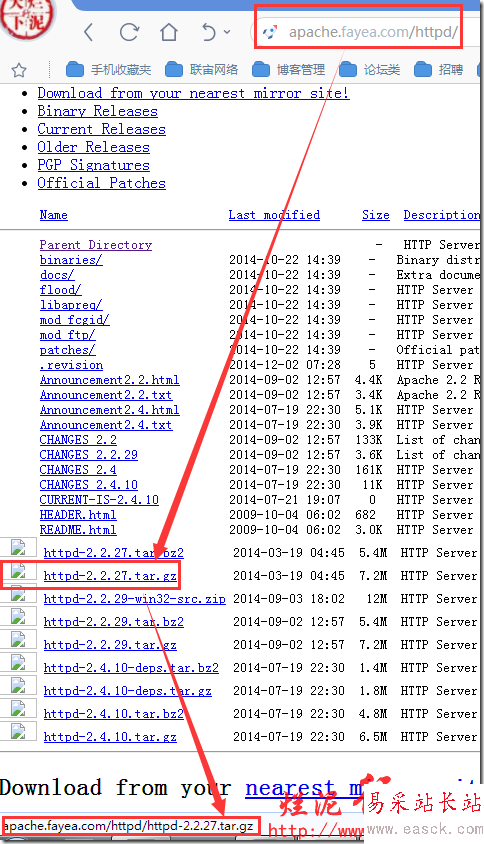
Task: Download httpd-2.2.29.tar.gz
Action: [110, 645]
